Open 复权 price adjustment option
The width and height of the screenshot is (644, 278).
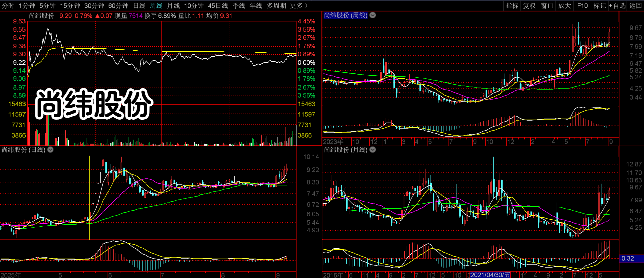[x=529, y=6]
